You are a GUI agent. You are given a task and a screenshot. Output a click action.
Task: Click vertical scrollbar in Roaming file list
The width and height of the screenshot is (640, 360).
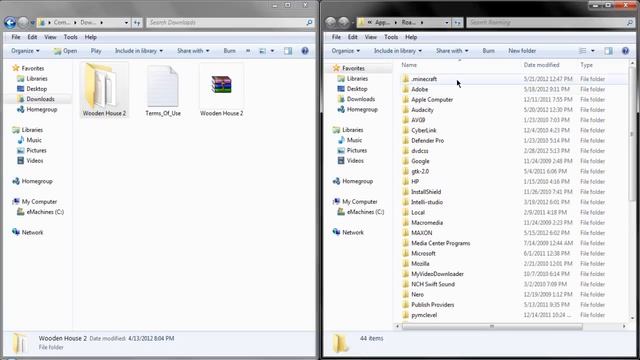click(632, 135)
